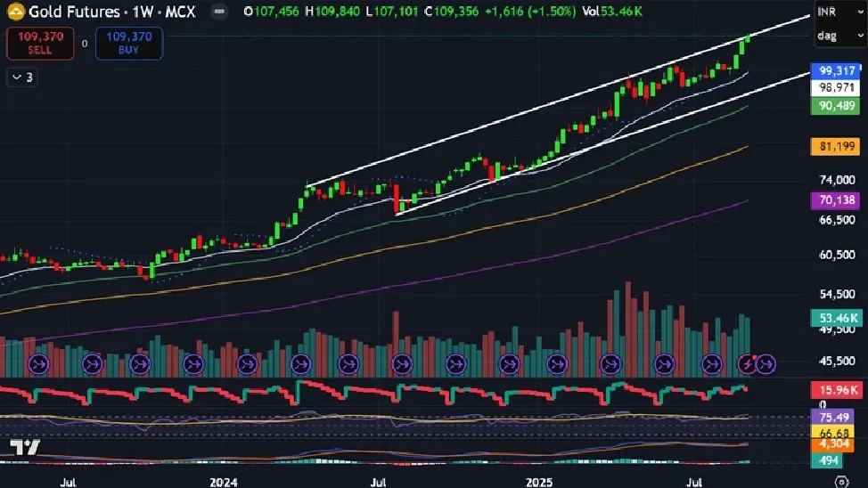Click the blue BUY 109,370 button
The width and height of the screenshot is (868, 488).
(x=129, y=43)
